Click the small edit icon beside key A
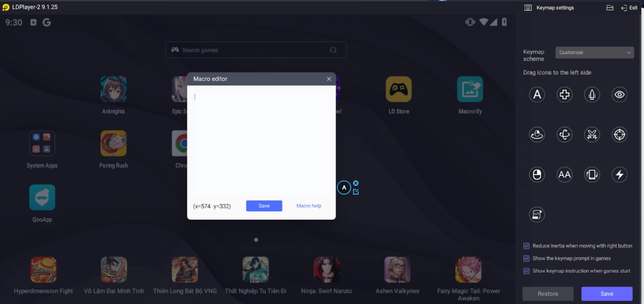The width and height of the screenshot is (644, 304). [x=356, y=192]
